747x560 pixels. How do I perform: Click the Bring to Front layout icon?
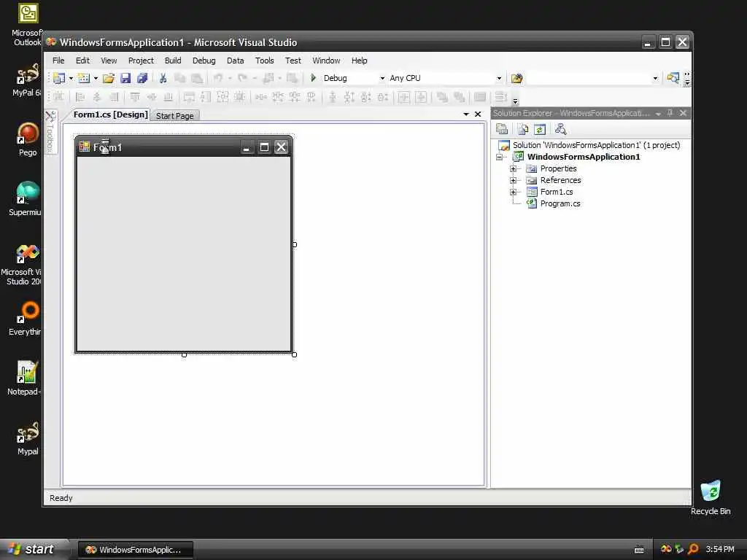tap(442, 97)
